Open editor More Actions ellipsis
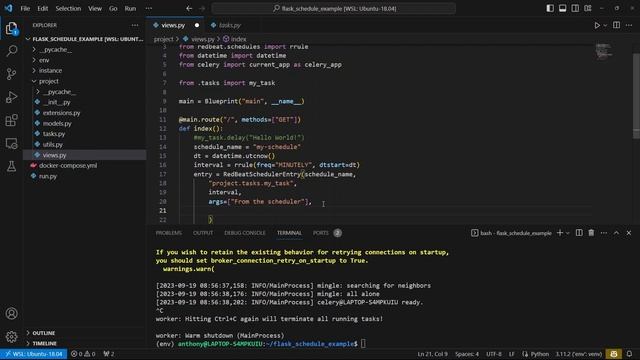This screenshot has width=640, height=360. pyautogui.click(x=629, y=25)
